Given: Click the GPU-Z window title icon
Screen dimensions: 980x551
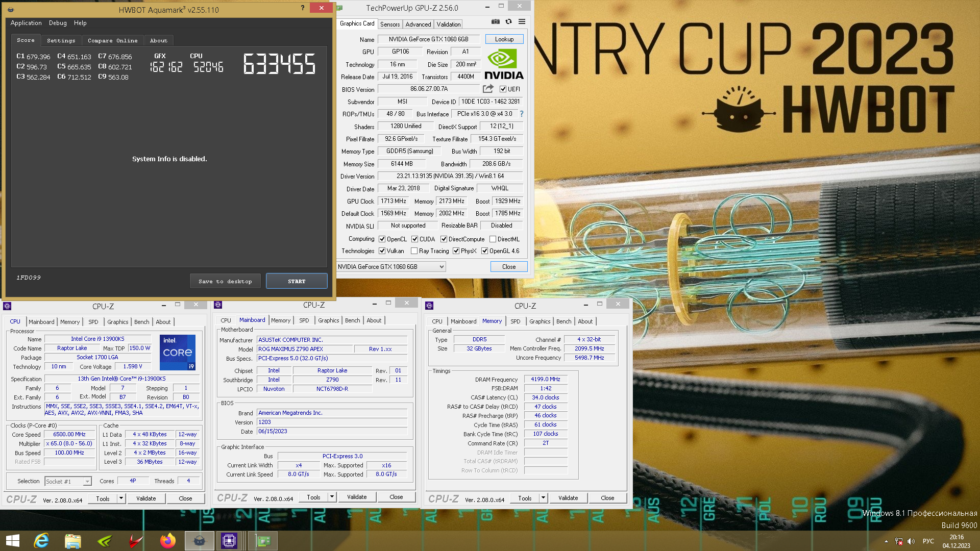Looking at the screenshot, I should (x=339, y=8).
